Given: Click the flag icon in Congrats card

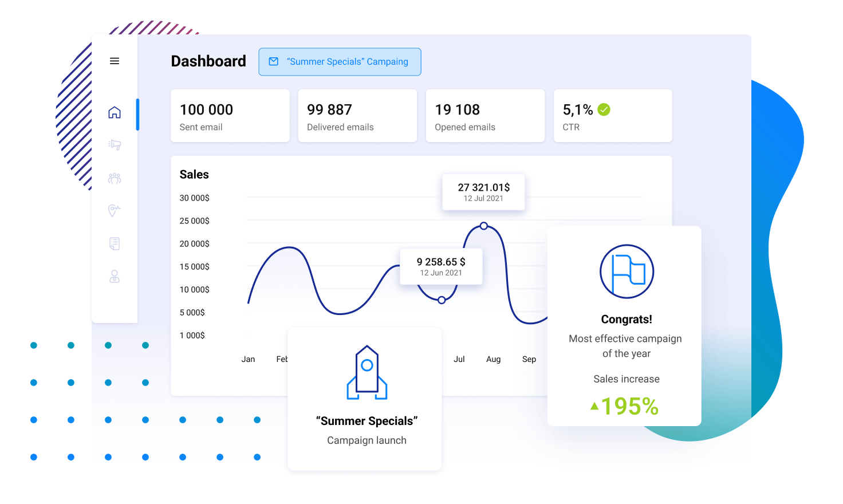Looking at the screenshot, I should [x=627, y=271].
